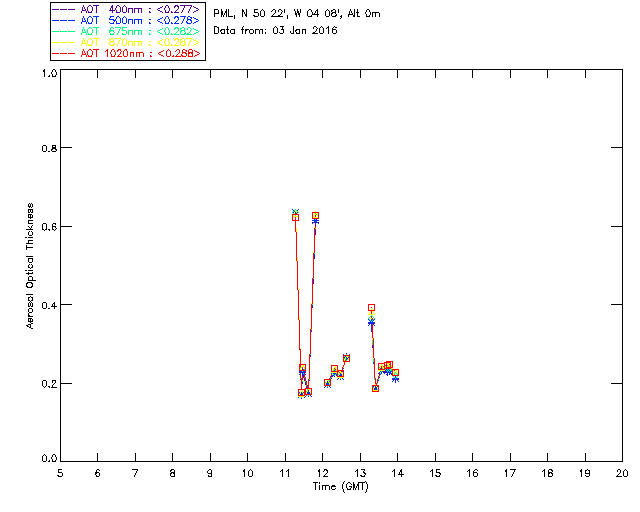The height and width of the screenshot is (512, 640).
Task: Click the Time (GMT) axis label
Action: coord(340,487)
